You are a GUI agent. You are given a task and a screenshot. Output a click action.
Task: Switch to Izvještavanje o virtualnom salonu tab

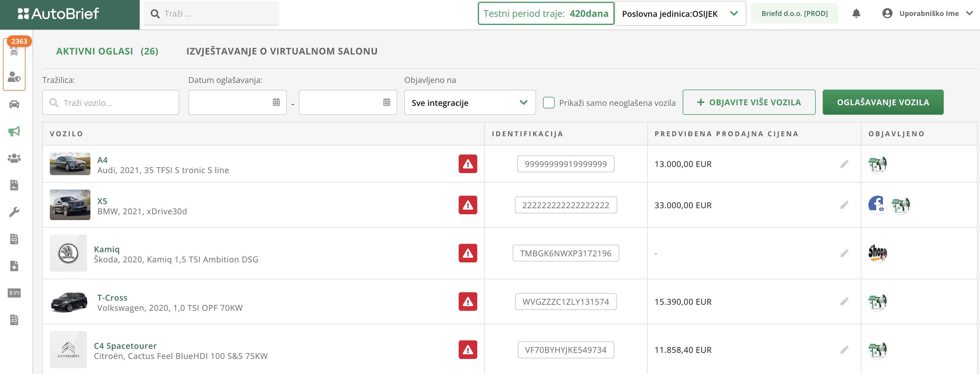coord(282,51)
